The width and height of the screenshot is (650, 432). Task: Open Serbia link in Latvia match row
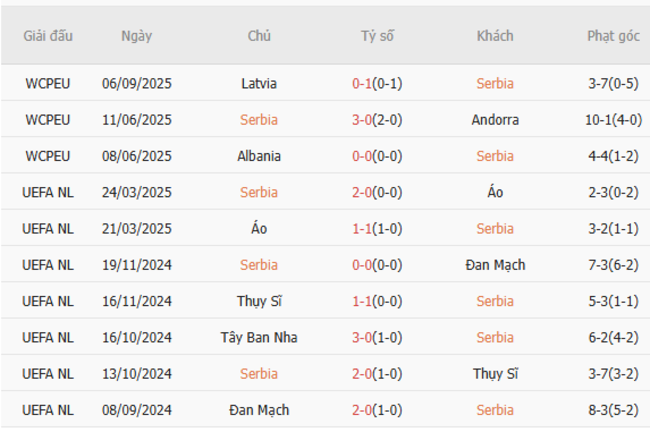pos(495,83)
